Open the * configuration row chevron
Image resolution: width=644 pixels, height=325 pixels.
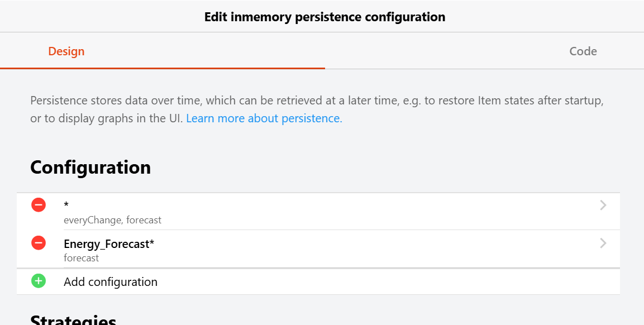tap(603, 205)
